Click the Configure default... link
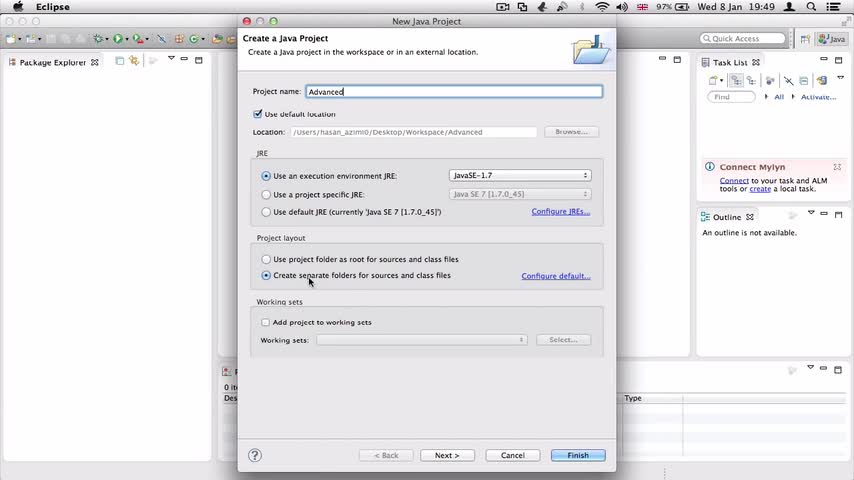 pyautogui.click(x=556, y=276)
